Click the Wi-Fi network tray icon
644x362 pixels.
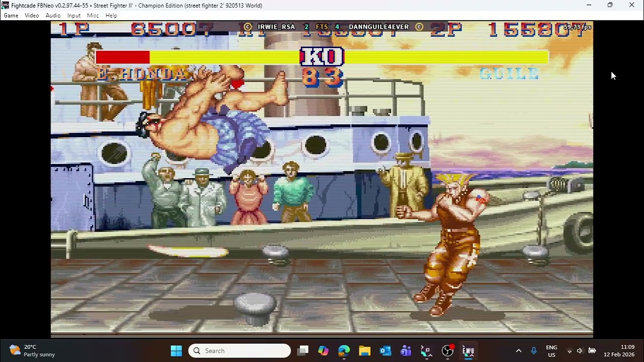point(570,350)
